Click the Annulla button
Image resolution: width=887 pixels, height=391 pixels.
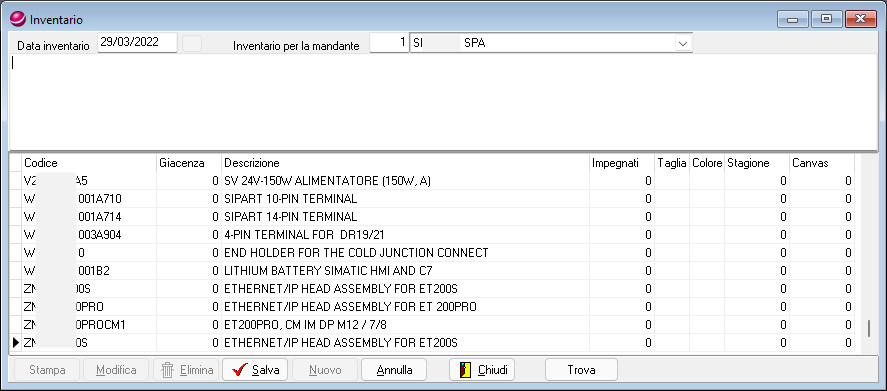394,370
